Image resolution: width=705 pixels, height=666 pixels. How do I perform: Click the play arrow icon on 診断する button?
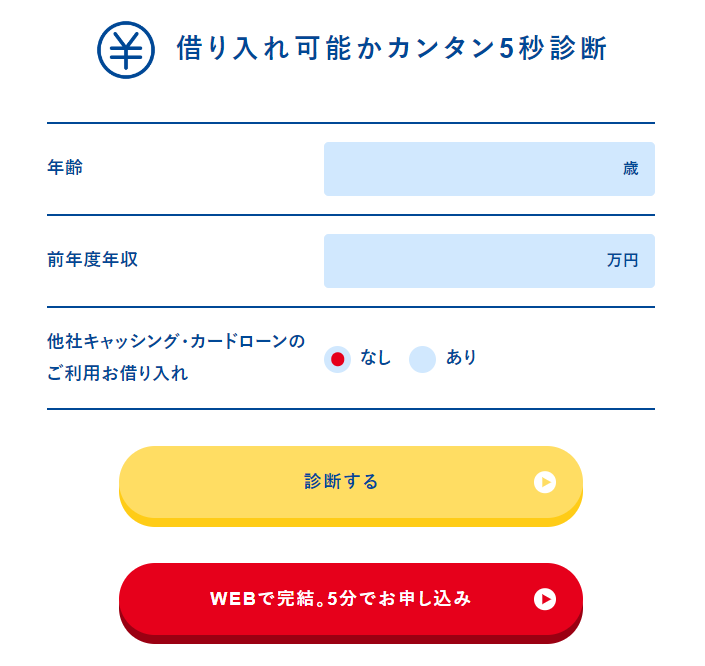[544, 482]
